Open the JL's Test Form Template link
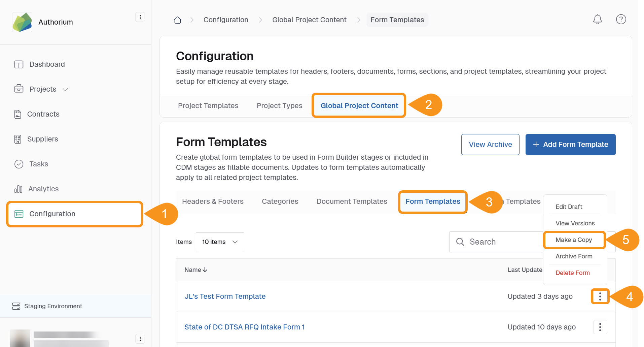This screenshot has width=644, height=347. coord(225,296)
